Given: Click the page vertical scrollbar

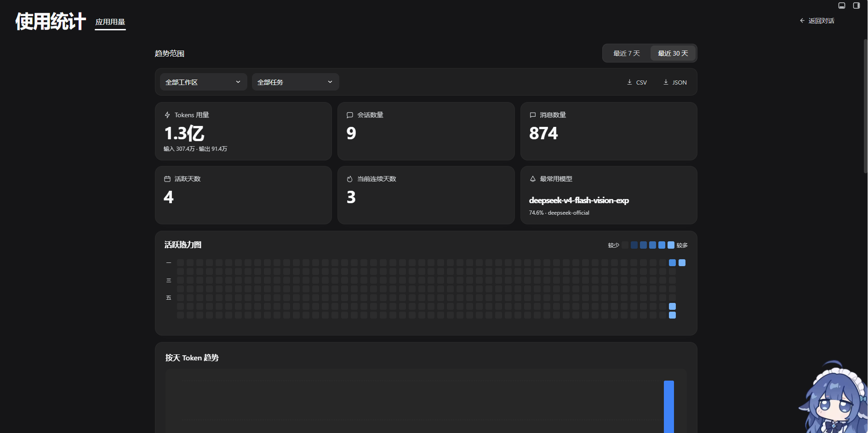Looking at the screenshot, I should click(865, 106).
